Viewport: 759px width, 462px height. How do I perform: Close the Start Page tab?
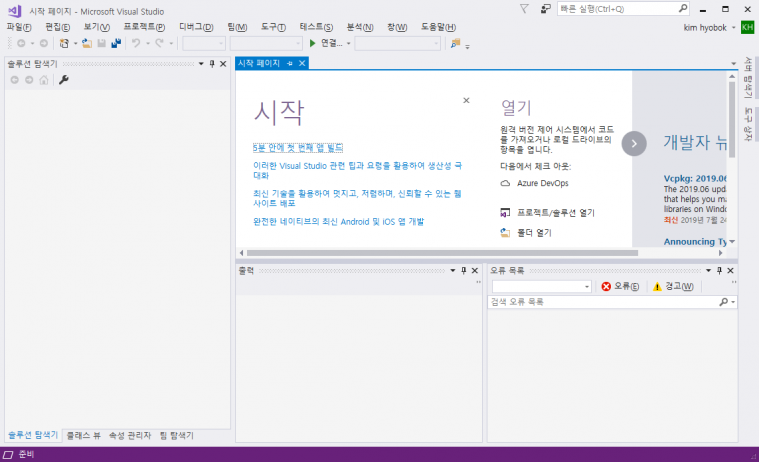click(x=302, y=63)
